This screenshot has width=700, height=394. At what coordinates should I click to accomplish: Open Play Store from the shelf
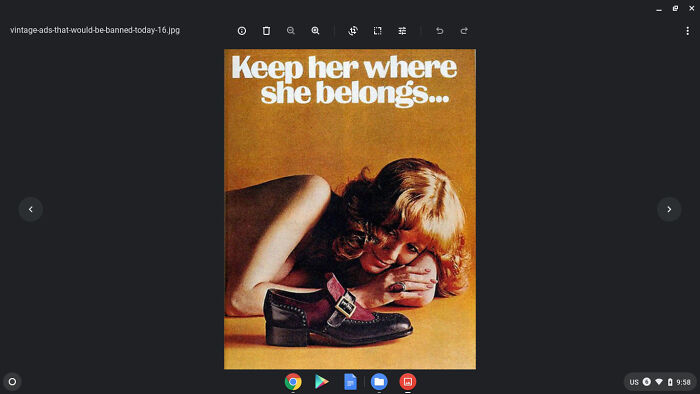point(321,382)
